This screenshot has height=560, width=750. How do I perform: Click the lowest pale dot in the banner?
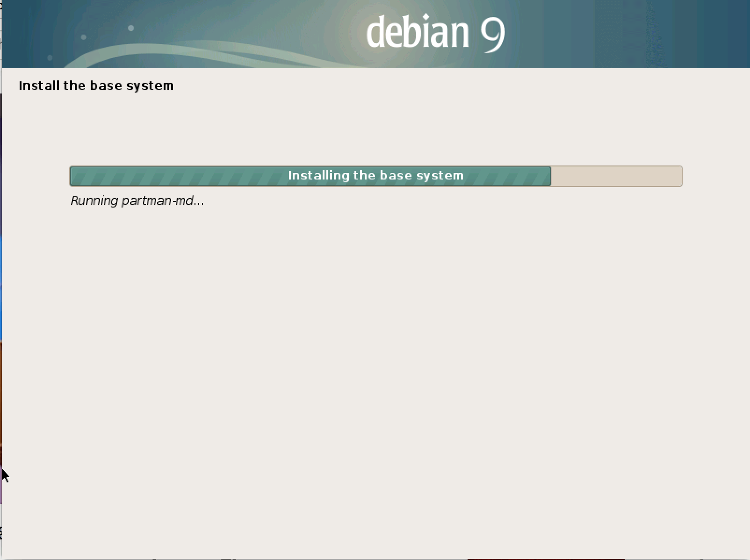[x=50, y=58]
